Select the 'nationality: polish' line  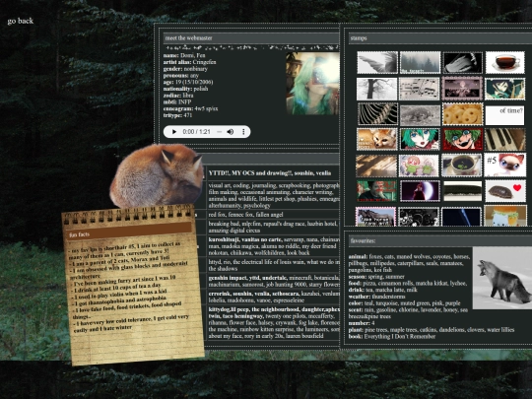(185, 89)
